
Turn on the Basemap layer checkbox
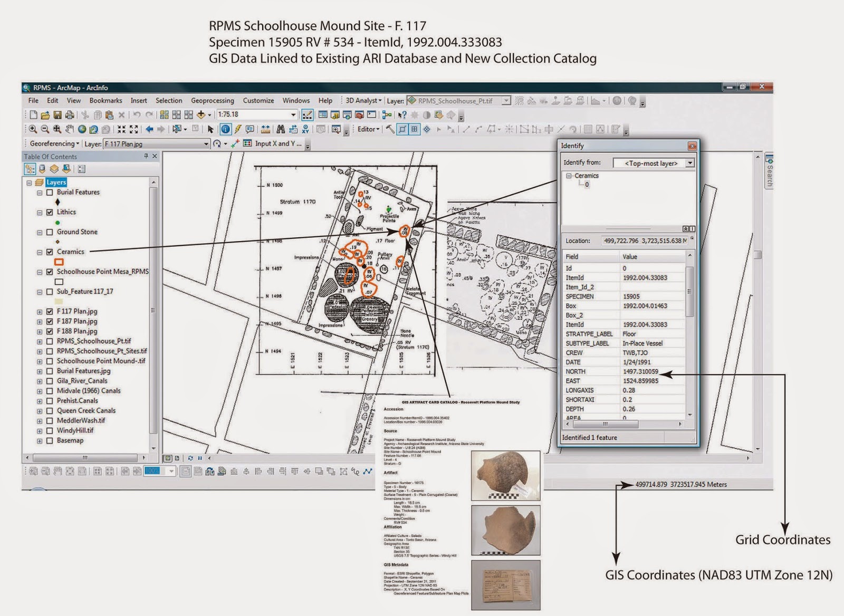(50, 441)
